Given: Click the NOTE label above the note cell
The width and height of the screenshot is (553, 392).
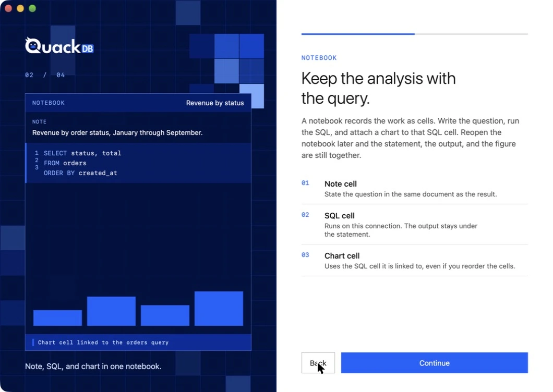Looking at the screenshot, I should point(39,121).
